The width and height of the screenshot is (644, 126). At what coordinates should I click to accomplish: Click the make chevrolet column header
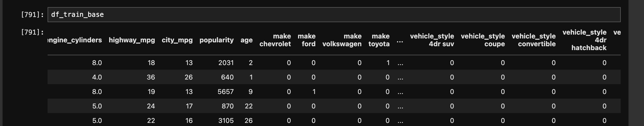pyautogui.click(x=275, y=40)
